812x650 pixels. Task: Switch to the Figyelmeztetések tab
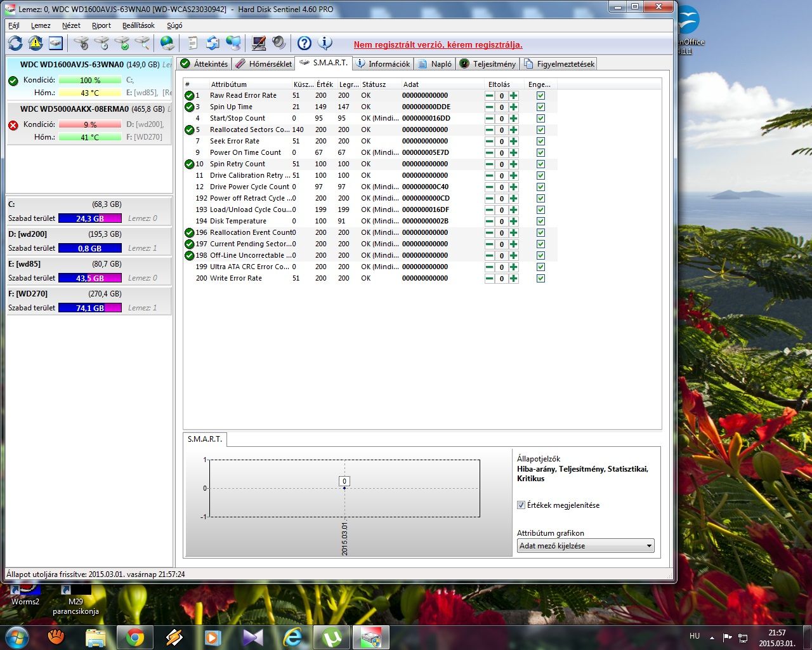[x=559, y=63]
